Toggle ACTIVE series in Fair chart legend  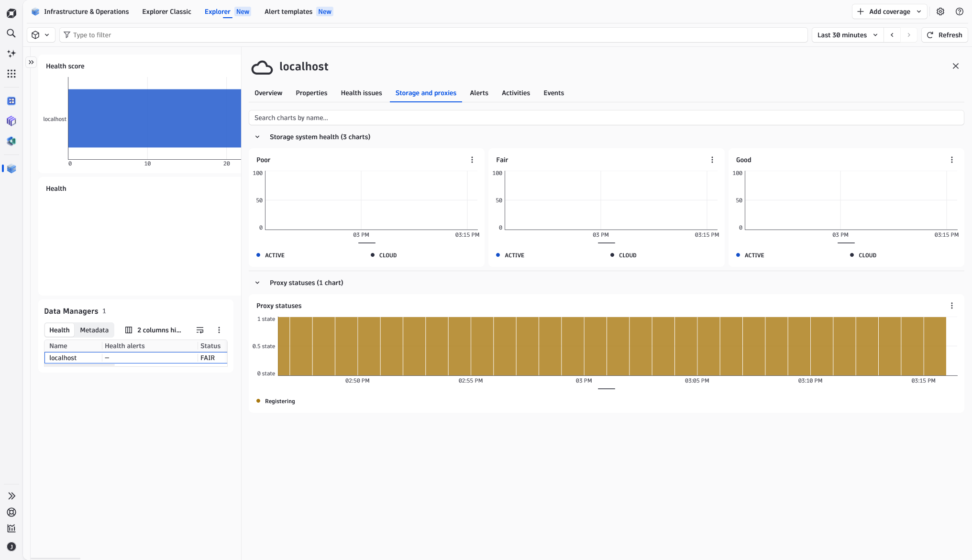coord(510,255)
